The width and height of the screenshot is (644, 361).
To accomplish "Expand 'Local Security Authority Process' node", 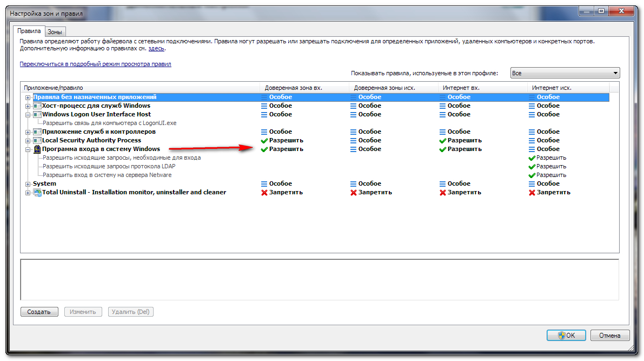I will pos(28,141).
